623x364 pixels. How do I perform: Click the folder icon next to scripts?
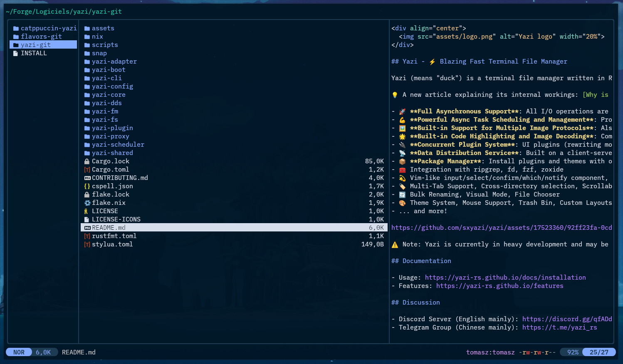coord(87,45)
